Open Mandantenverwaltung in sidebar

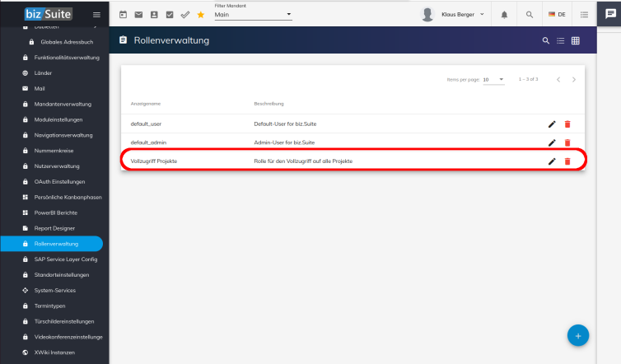[x=63, y=104]
